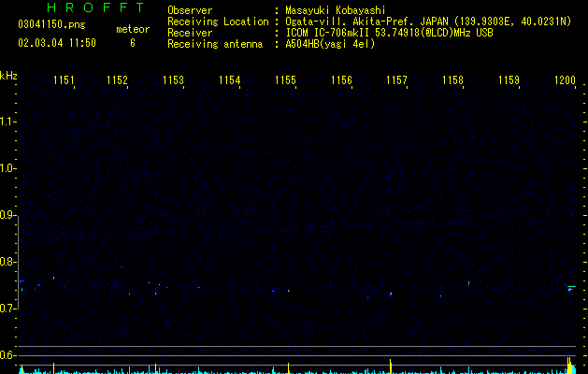Click the HROFFT title text

[x=96, y=7]
